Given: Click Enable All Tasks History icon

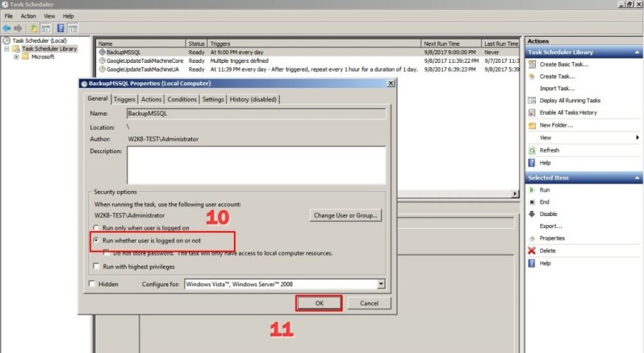Looking at the screenshot, I should 532,112.
